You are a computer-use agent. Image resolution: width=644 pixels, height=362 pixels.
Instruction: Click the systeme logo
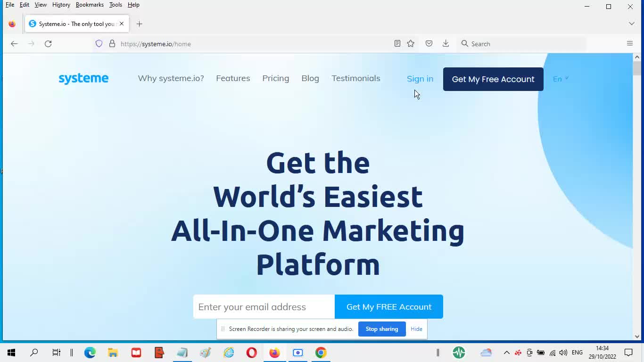(83, 78)
